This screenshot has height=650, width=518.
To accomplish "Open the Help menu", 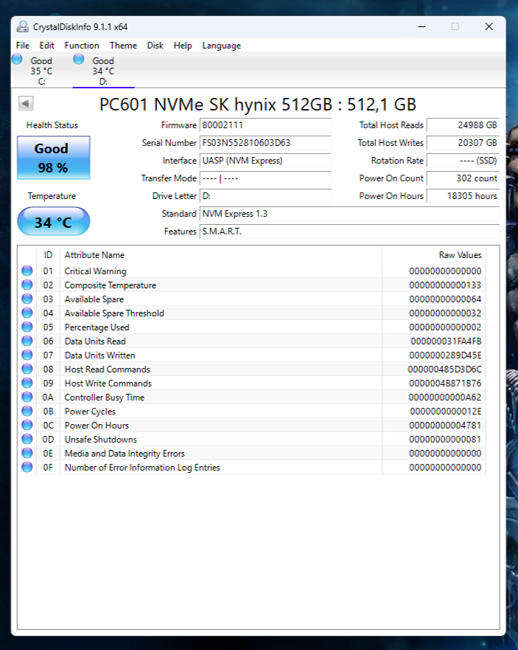I will point(182,46).
